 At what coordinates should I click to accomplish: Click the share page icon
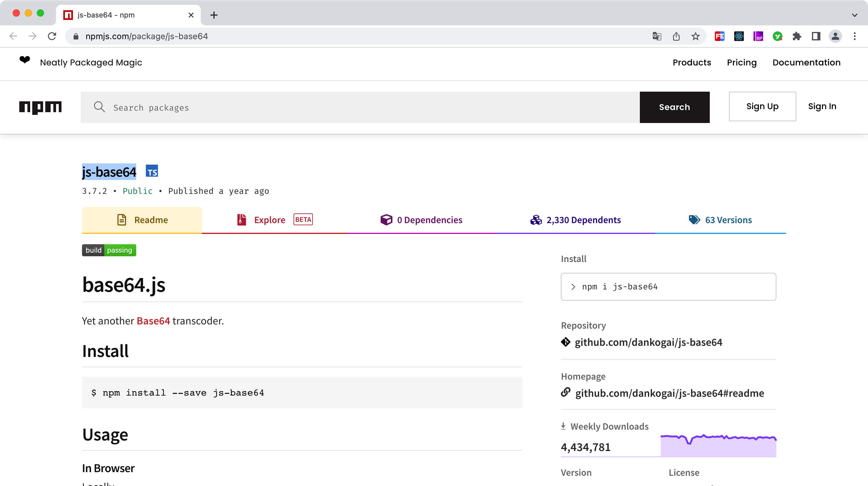[676, 36]
